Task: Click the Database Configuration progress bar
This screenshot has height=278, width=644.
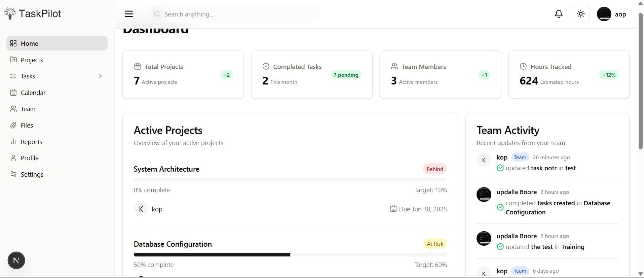Action: coord(290,255)
